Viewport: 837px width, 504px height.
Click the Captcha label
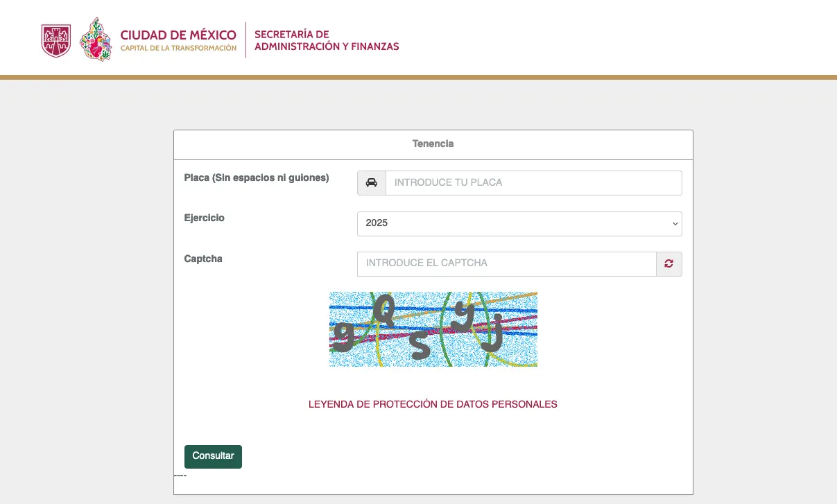(204, 259)
